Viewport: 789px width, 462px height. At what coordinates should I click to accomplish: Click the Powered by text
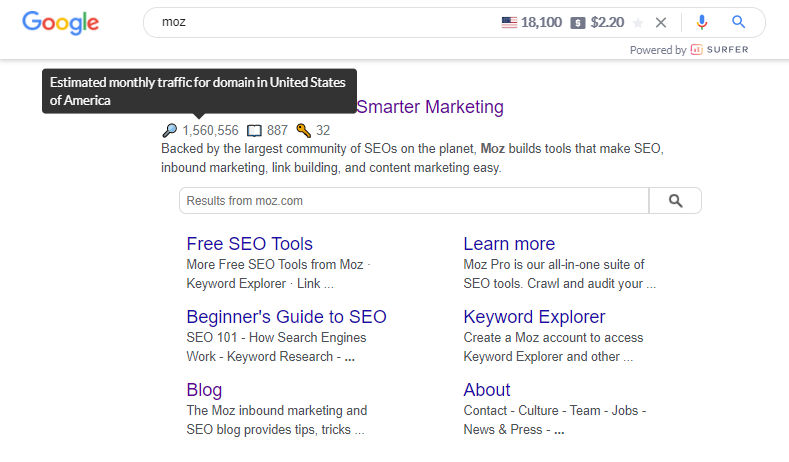pyautogui.click(x=658, y=50)
